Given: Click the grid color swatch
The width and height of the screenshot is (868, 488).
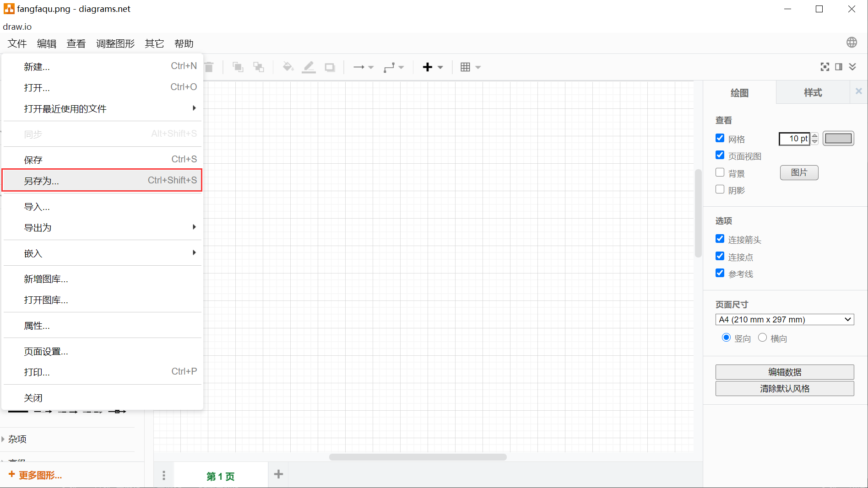Looking at the screenshot, I should pyautogui.click(x=838, y=138).
